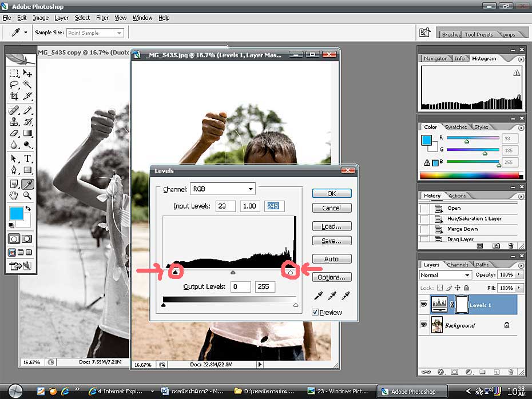Set history brush source to Merge Down

[424, 229]
